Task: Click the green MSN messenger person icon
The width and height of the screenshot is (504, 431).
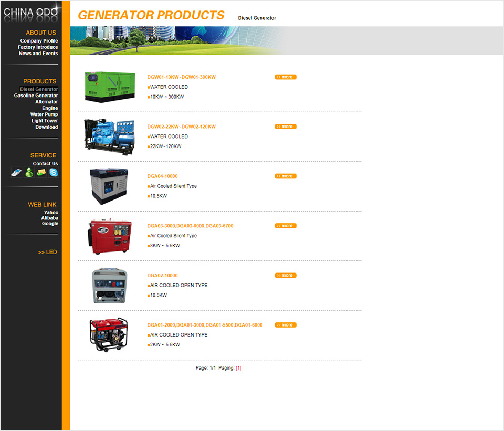Action: [x=29, y=172]
